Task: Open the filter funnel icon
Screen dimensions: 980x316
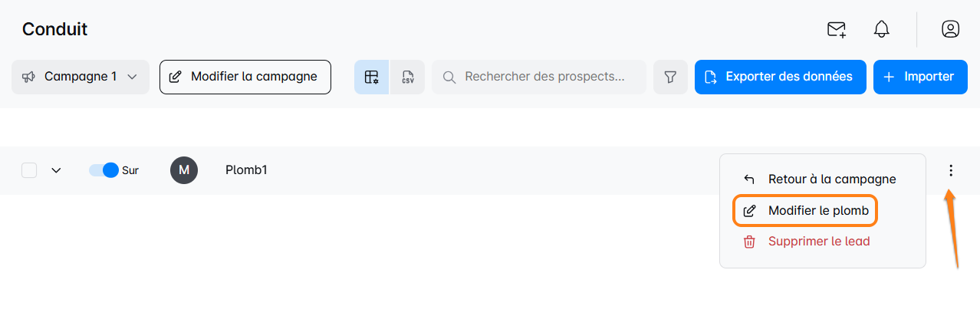Action: 670,77
